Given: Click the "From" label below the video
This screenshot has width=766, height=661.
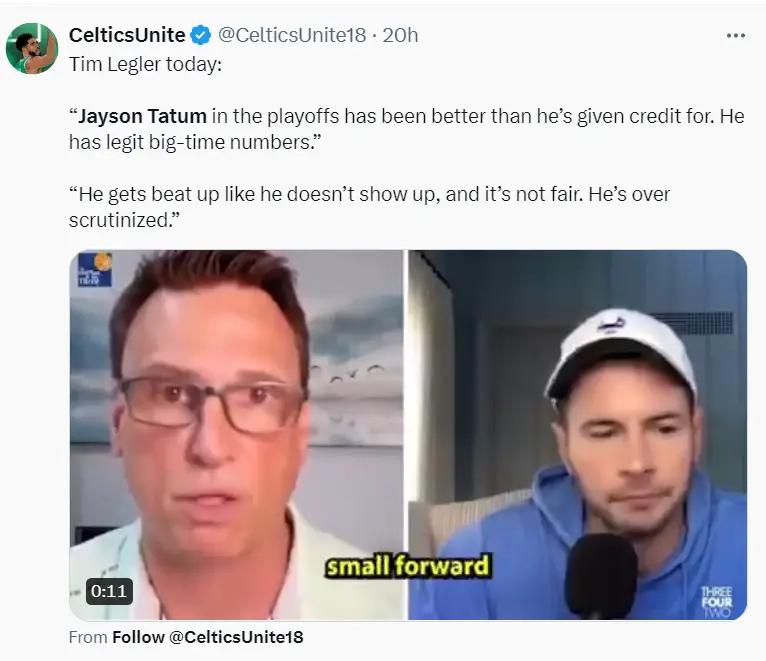Looking at the screenshot, I should [88, 637].
